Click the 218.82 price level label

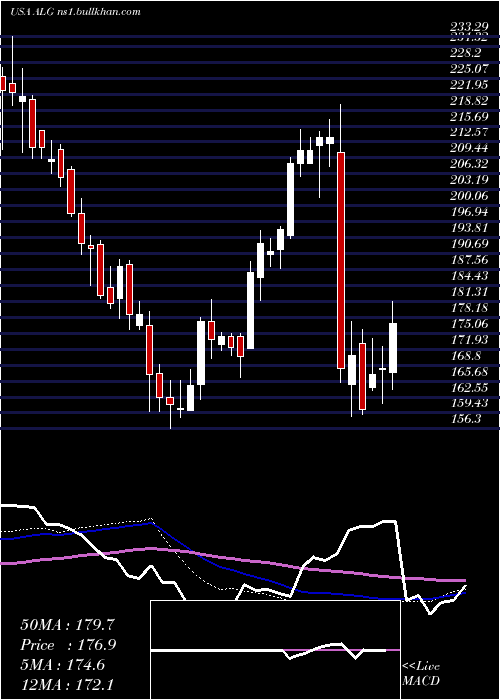coord(469,101)
